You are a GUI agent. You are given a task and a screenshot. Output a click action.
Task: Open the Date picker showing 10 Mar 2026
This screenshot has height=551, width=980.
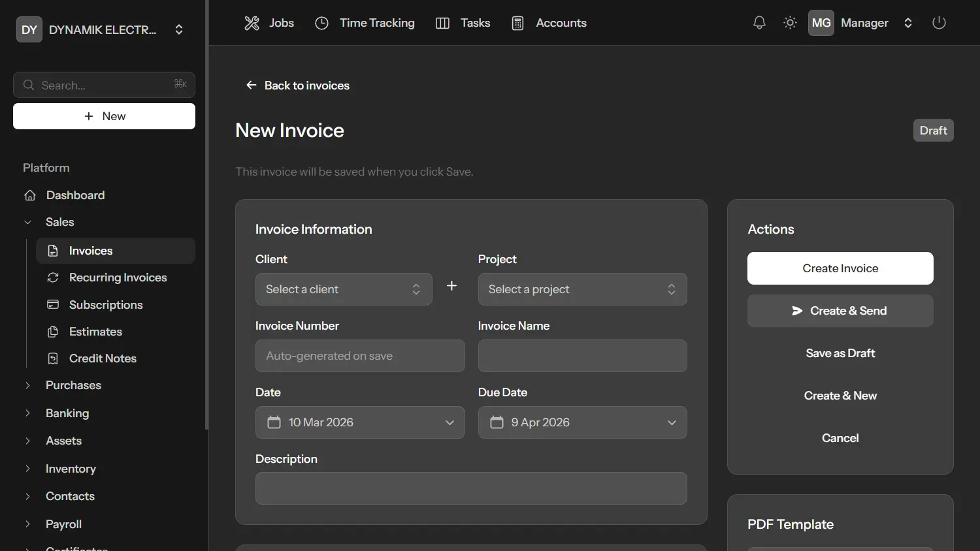pos(360,422)
